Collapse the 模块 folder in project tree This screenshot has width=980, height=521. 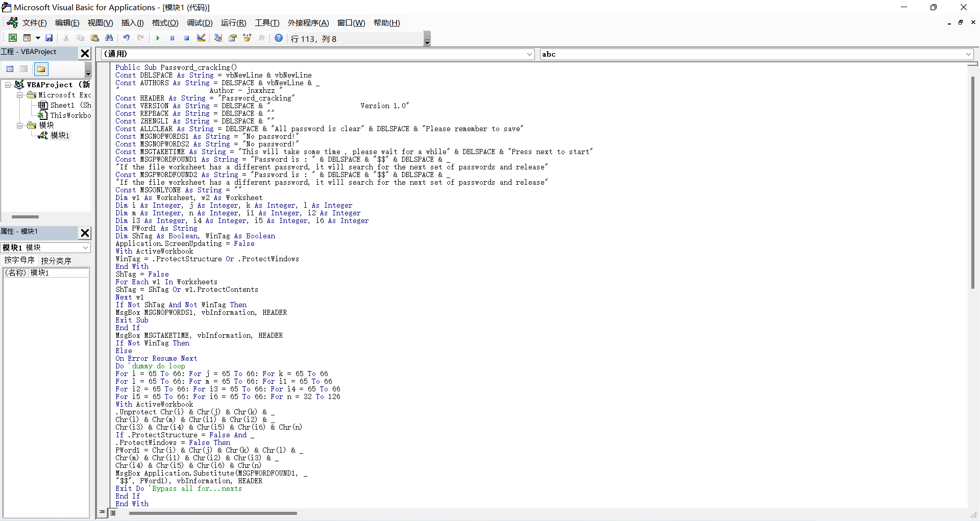pyautogui.click(x=19, y=126)
